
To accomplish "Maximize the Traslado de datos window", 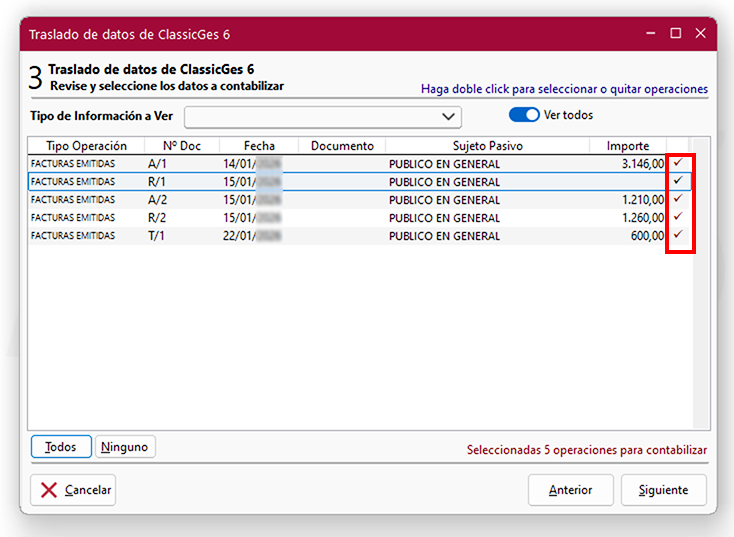I will pos(675,33).
